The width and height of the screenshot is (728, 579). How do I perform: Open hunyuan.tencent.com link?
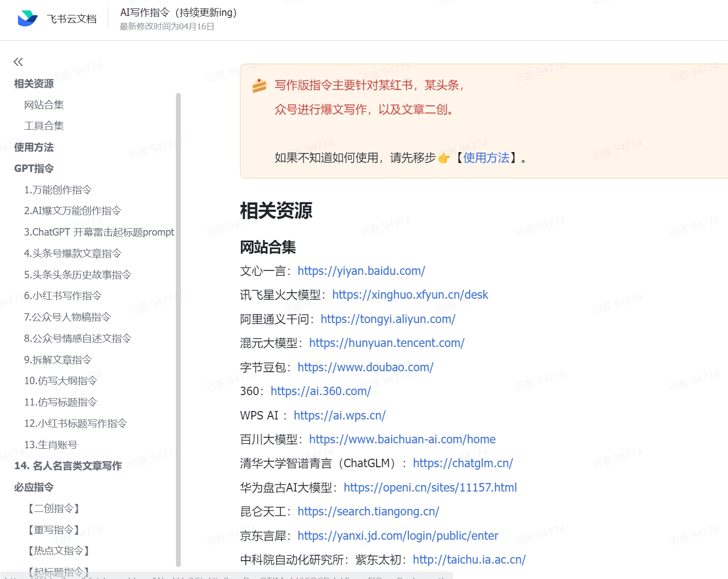point(387,343)
